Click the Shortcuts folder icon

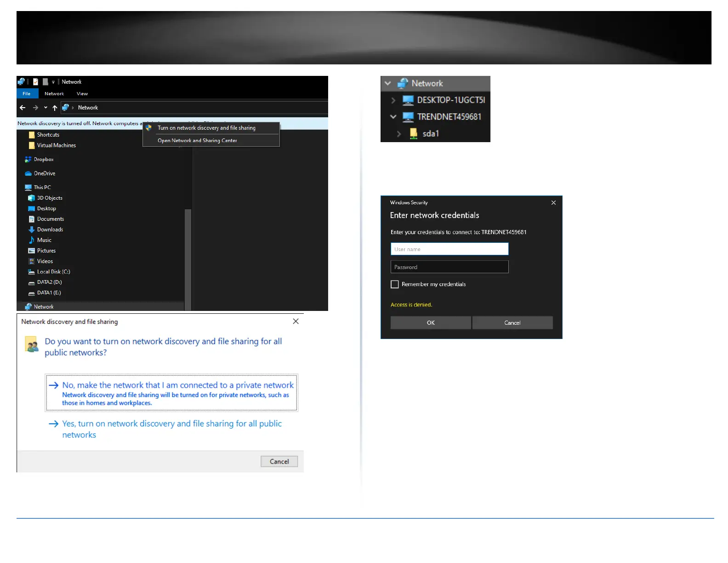(32, 135)
